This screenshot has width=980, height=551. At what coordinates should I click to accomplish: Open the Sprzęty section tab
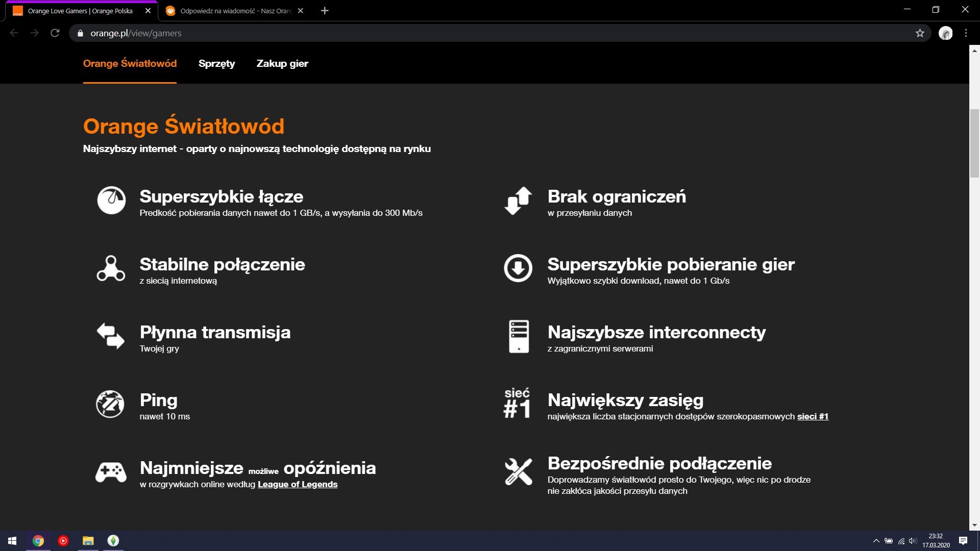(x=216, y=64)
